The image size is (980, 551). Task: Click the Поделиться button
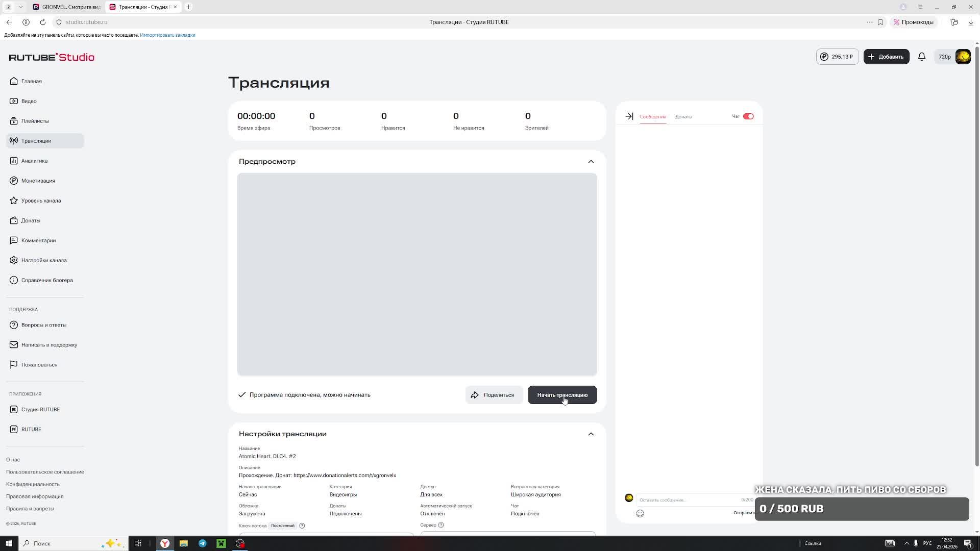pyautogui.click(x=493, y=395)
